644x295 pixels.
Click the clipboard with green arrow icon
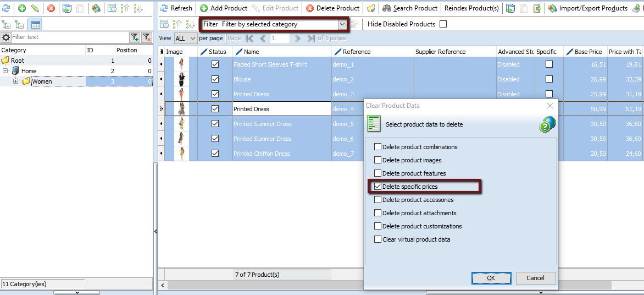coord(537,8)
